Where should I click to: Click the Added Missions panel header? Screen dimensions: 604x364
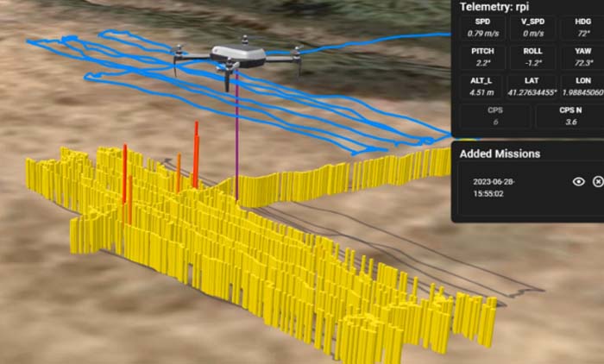(x=500, y=154)
